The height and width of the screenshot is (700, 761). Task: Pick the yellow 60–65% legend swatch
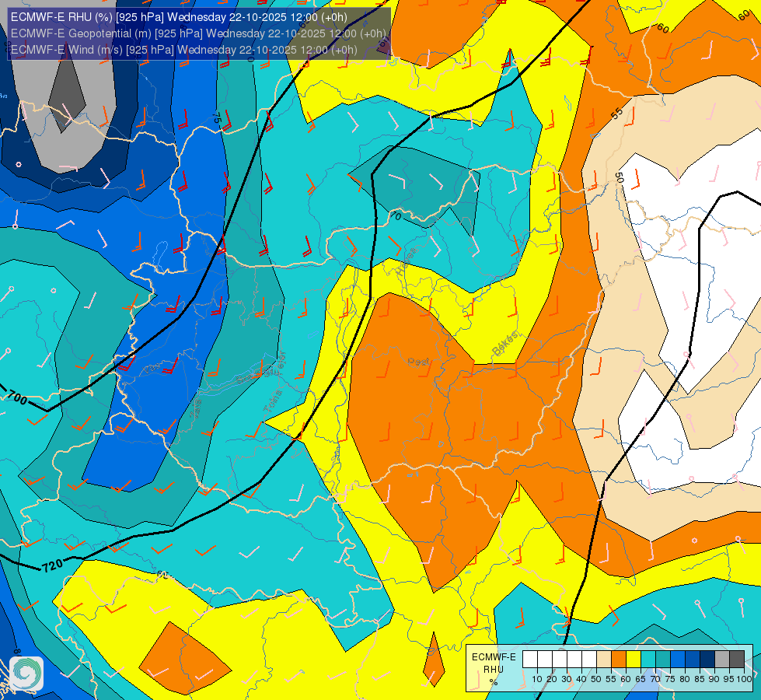click(634, 660)
